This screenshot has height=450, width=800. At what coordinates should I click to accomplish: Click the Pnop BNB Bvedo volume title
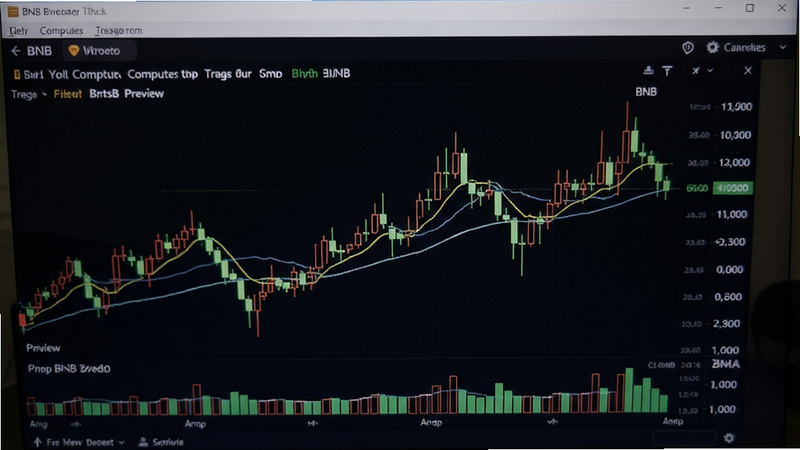(69, 368)
